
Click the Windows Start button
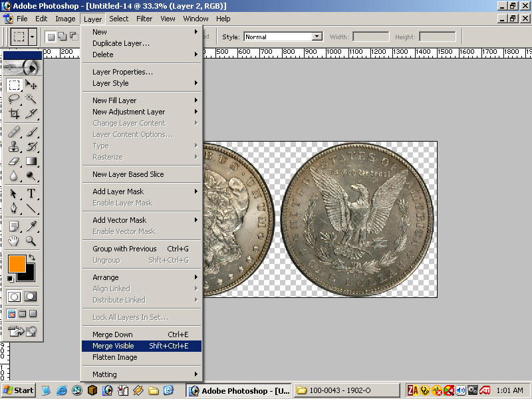pos(19,390)
